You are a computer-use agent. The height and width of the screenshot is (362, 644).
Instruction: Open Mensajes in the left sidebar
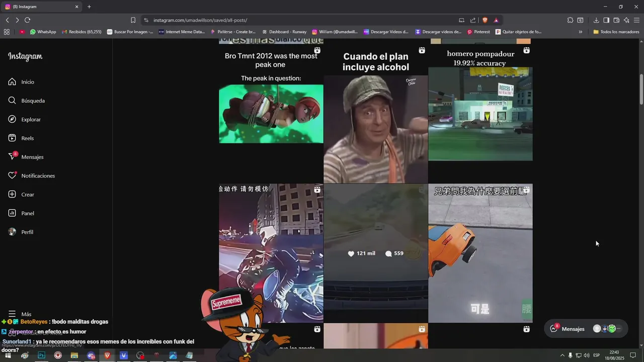[x=26, y=157]
